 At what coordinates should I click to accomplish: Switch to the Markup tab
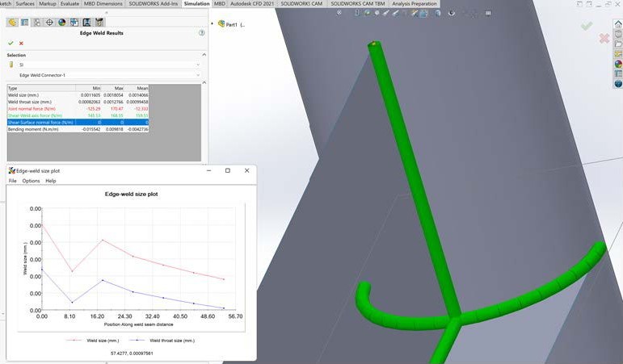[48, 3]
